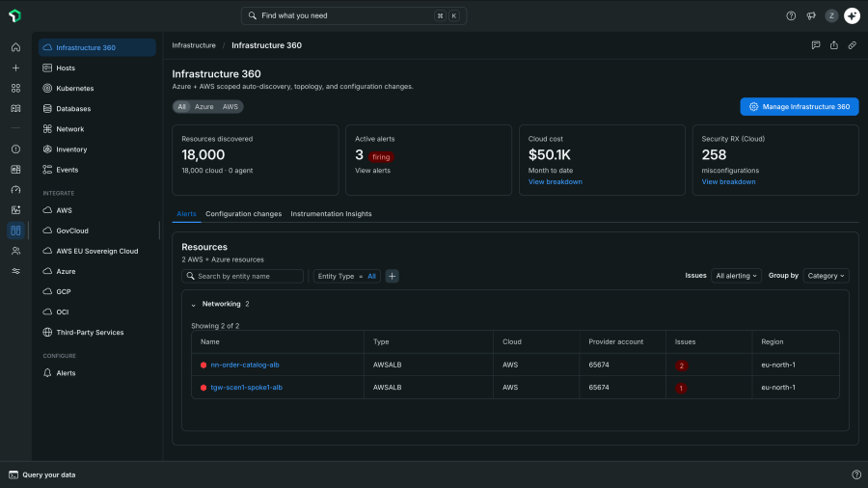Open nn-order-catalog-alb entity link
The width and height of the screenshot is (868, 488).
click(245, 366)
